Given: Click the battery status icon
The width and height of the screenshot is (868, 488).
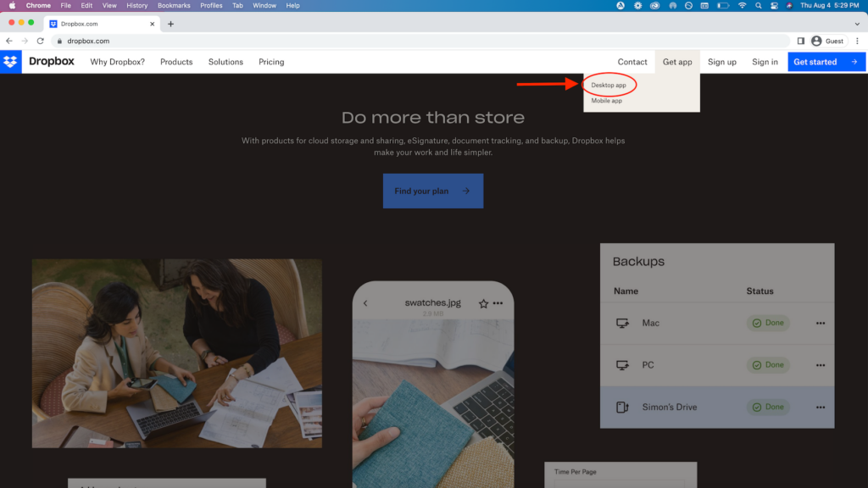Looking at the screenshot, I should pyautogui.click(x=723, y=6).
